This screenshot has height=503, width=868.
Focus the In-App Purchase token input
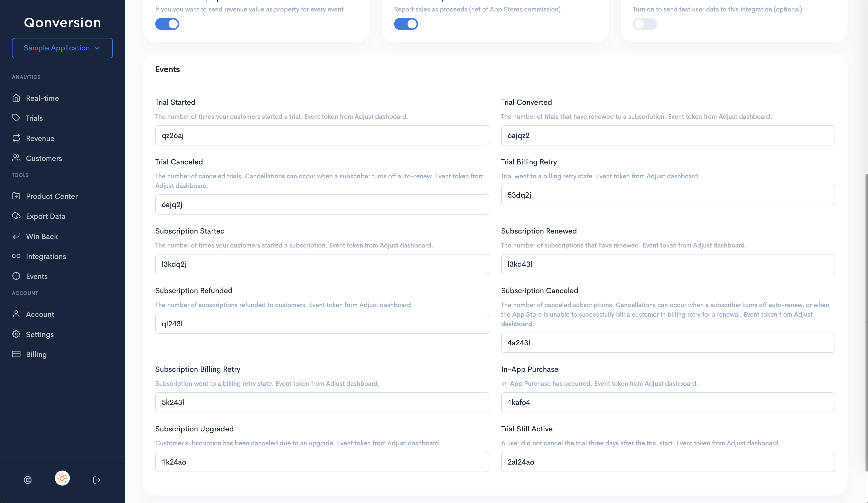[668, 402]
